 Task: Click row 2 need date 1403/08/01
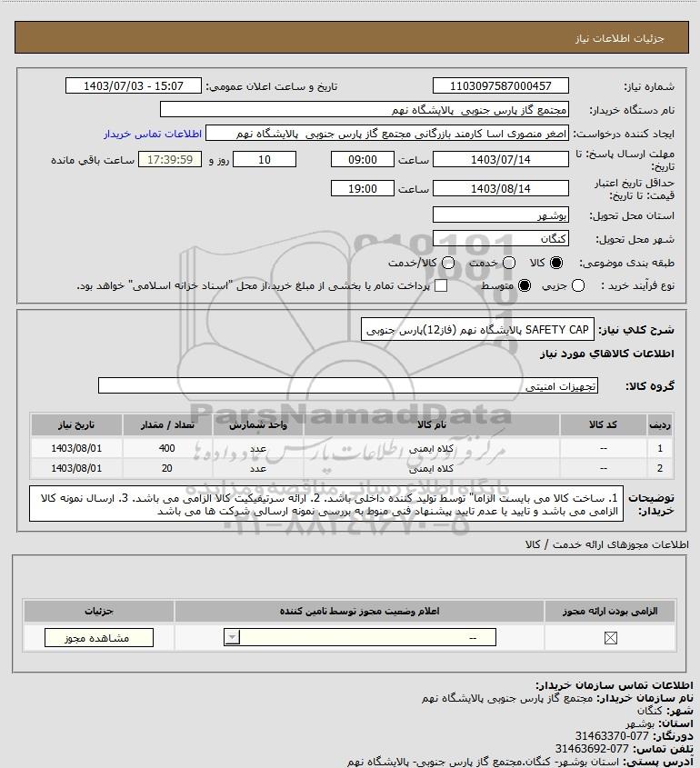76,468
